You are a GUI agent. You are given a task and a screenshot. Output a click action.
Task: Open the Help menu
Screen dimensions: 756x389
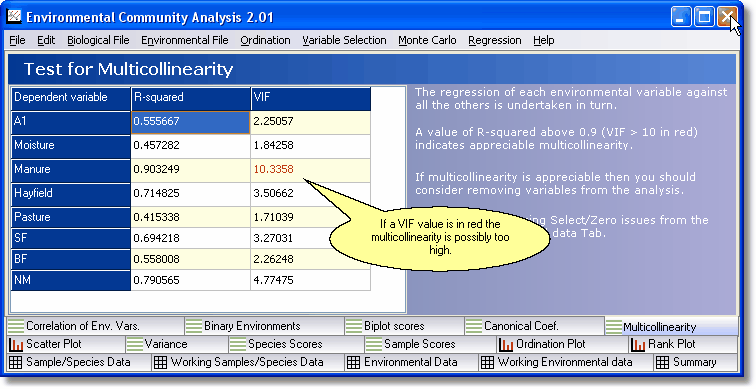543,40
